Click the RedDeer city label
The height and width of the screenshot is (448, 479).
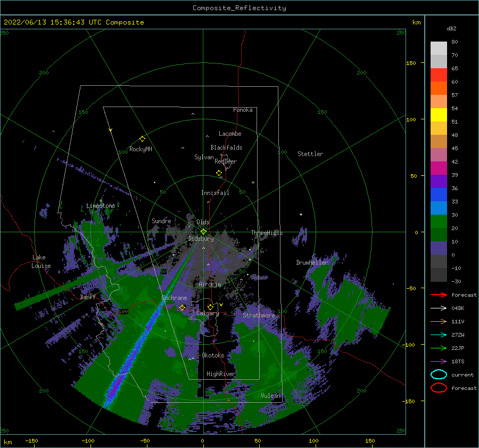(x=226, y=161)
